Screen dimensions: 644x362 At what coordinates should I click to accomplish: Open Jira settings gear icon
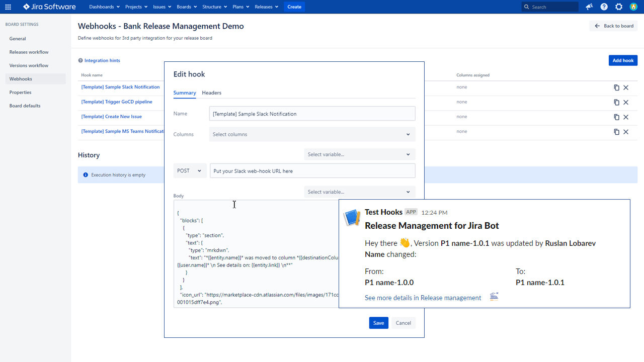(619, 7)
